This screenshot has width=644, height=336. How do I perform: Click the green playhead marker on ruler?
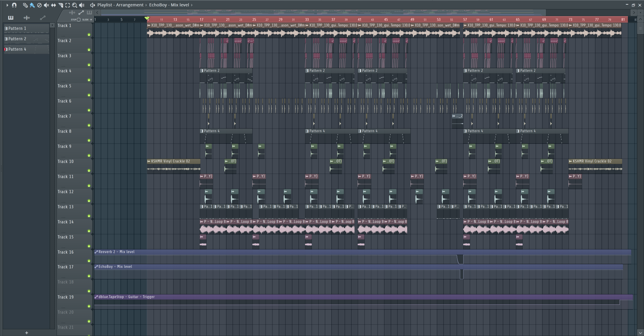pos(147,18)
